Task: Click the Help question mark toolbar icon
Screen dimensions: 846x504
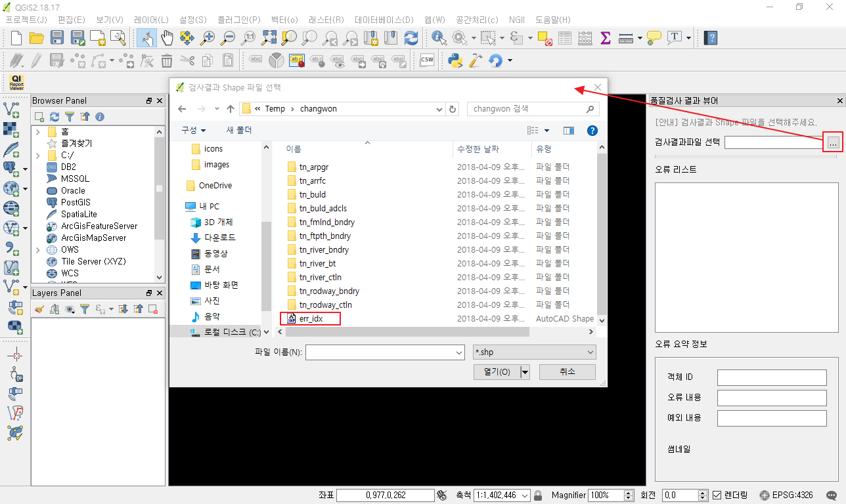Action: [x=710, y=38]
